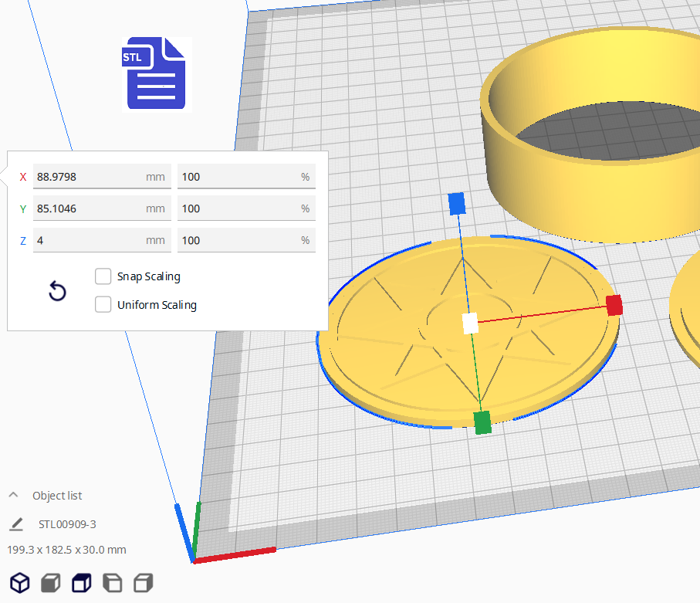Click the STL file icon
700x603 pixels.
point(155,73)
